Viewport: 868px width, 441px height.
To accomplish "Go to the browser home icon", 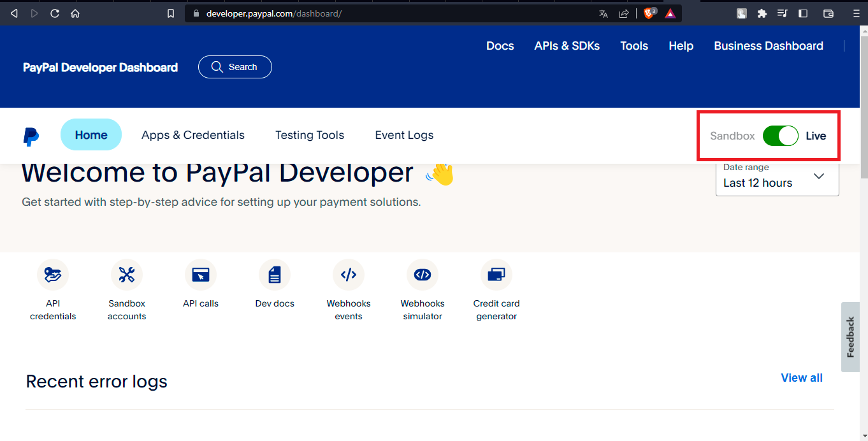I will [75, 13].
